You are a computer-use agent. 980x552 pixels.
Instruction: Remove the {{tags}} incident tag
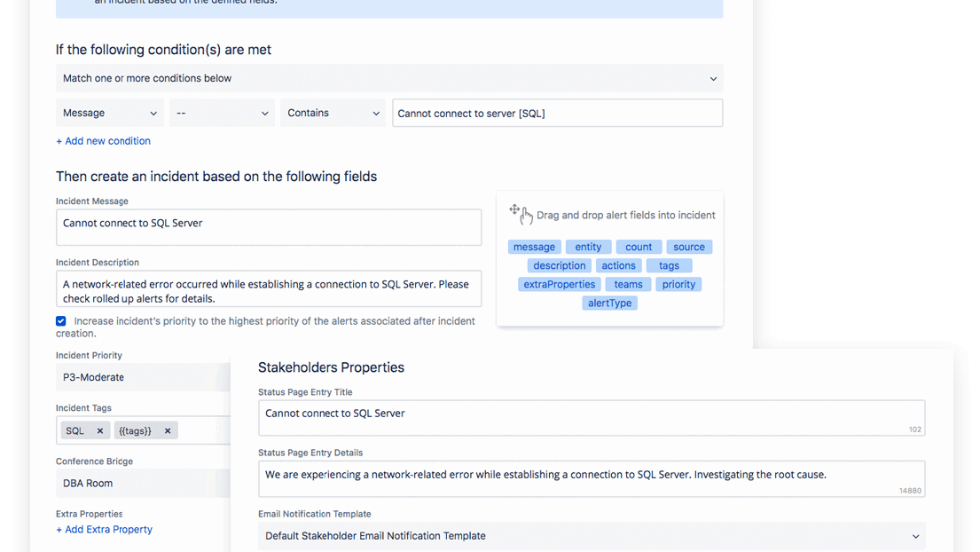pyautogui.click(x=167, y=431)
